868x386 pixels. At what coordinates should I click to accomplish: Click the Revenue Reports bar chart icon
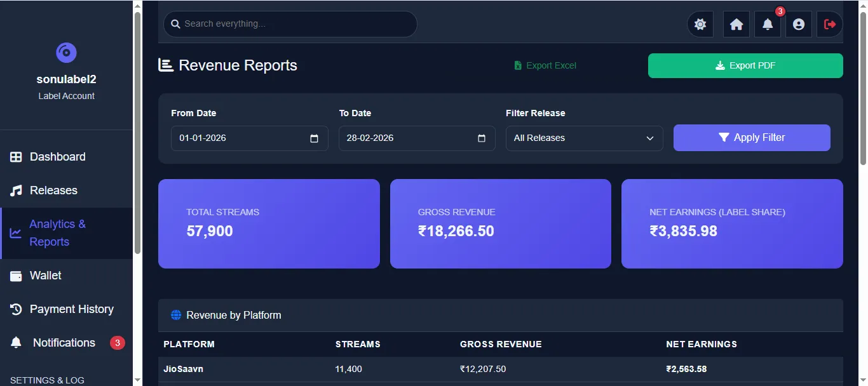[x=166, y=65]
